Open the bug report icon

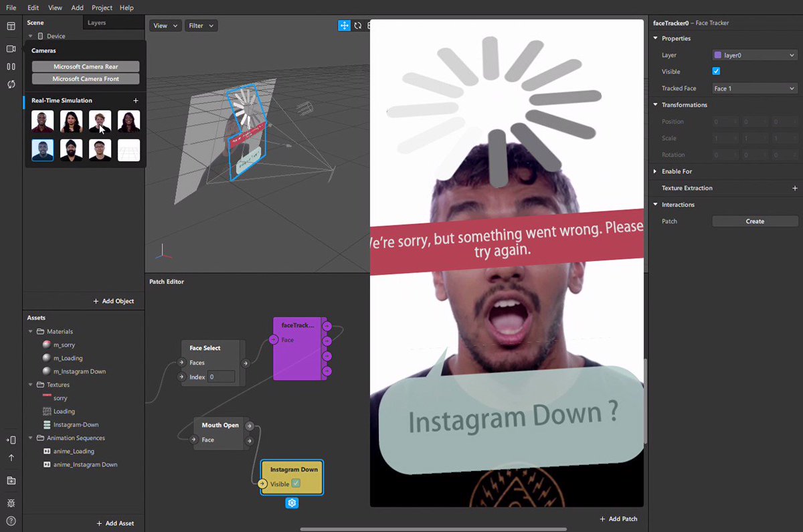11,503
